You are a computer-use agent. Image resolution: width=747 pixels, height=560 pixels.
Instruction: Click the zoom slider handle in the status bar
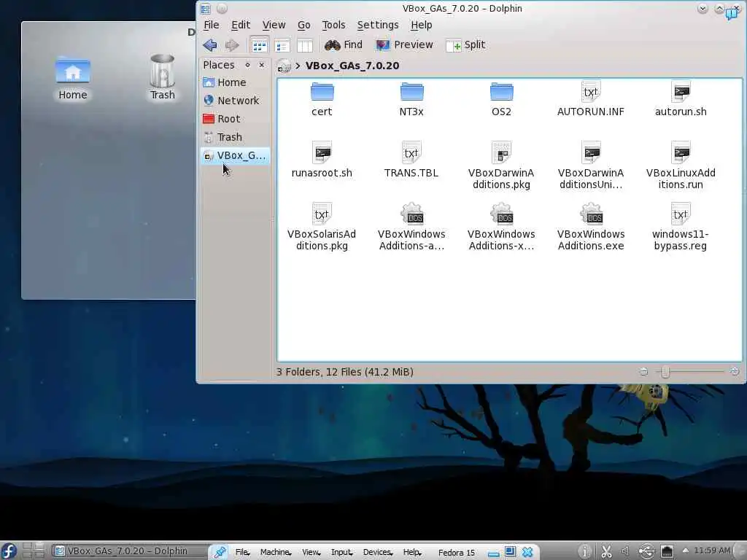point(665,372)
